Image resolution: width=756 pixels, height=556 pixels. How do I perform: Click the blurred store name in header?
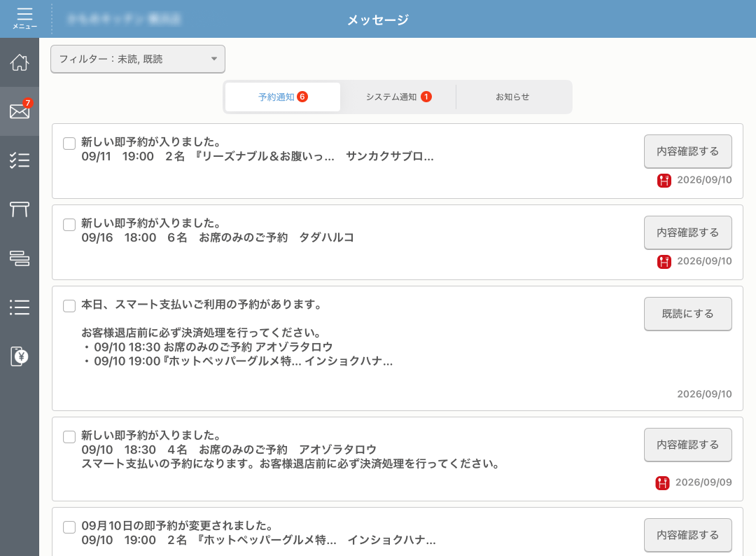pyautogui.click(x=124, y=19)
